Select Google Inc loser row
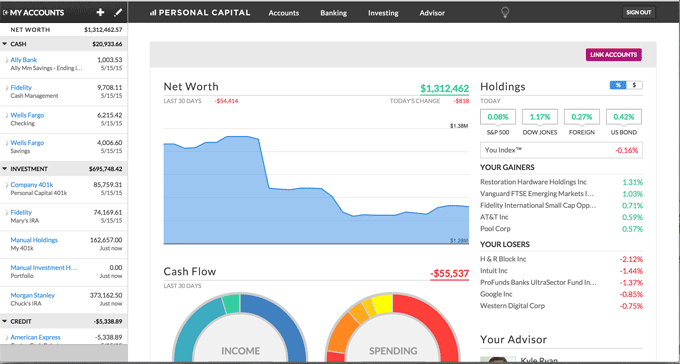The width and height of the screenshot is (680, 364). tap(562, 294)
